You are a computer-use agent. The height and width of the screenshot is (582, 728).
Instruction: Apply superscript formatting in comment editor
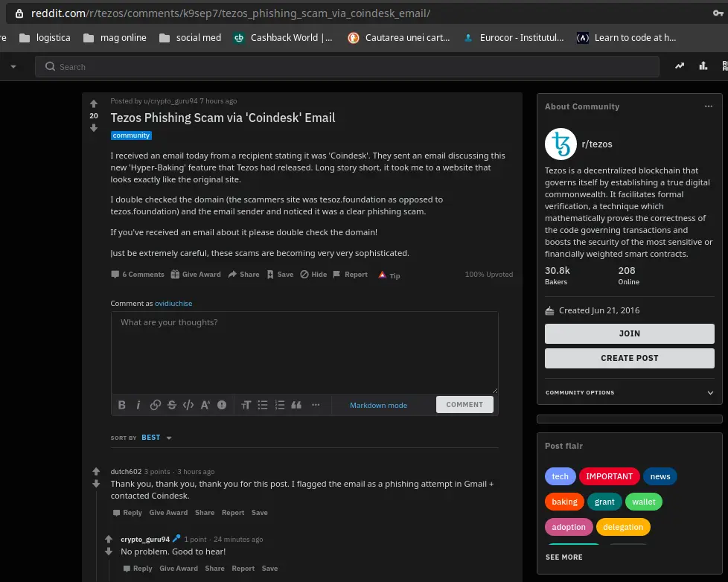coord(205,405)
